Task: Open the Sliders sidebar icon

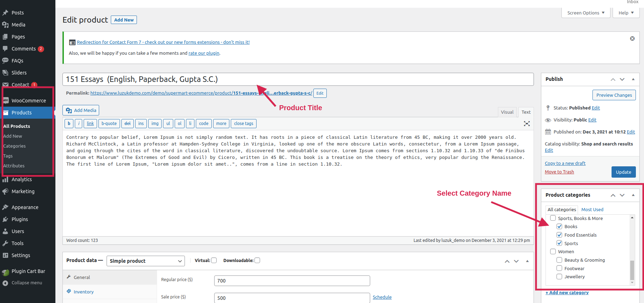Action: (5, 73)
